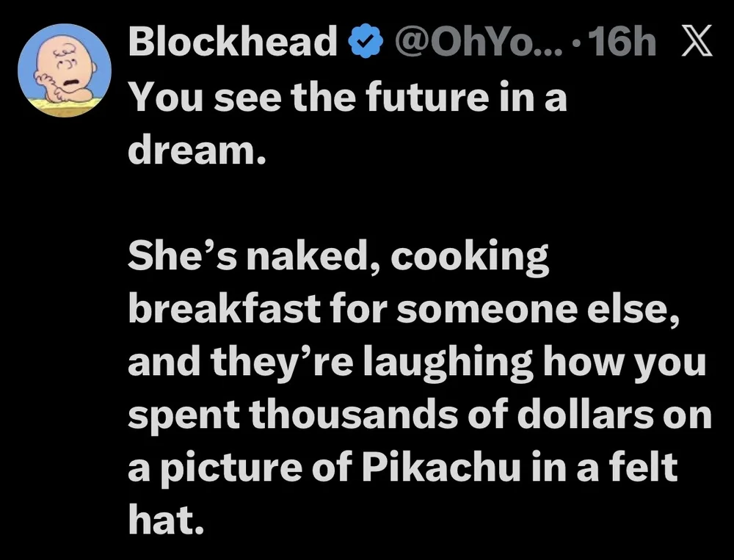Click the 16h timestamp to open the post

tap(622, 42)
